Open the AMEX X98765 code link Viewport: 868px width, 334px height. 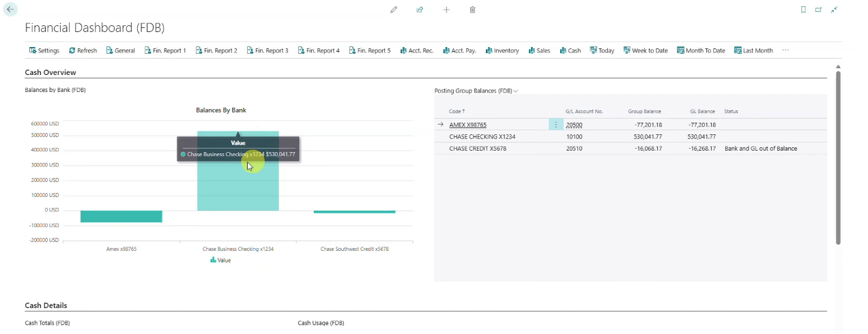coord(467,125)
